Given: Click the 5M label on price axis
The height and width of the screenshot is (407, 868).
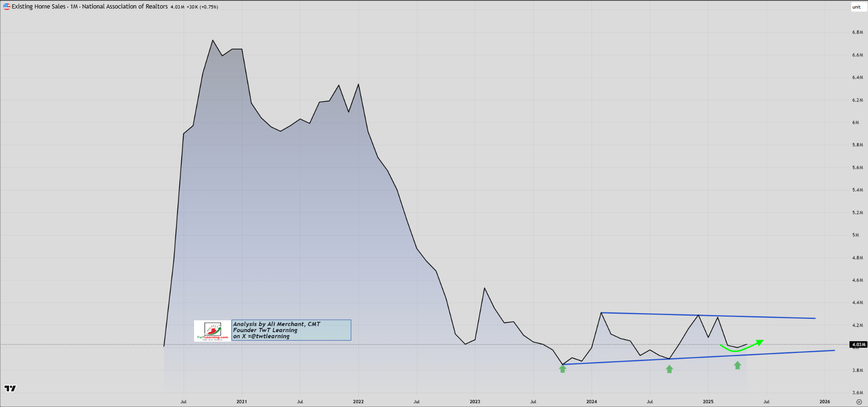Looking at the screenshot, I should 856,235.
